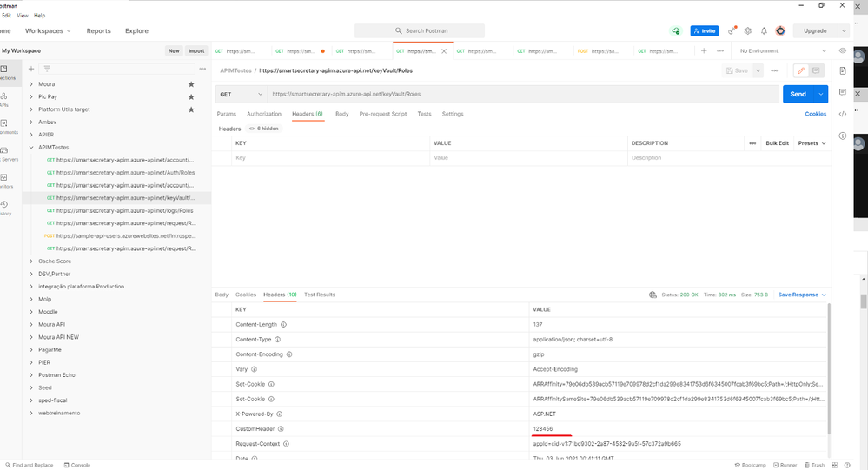Expand the Ambev collection
868x470 pixels.
click(31, 122)
